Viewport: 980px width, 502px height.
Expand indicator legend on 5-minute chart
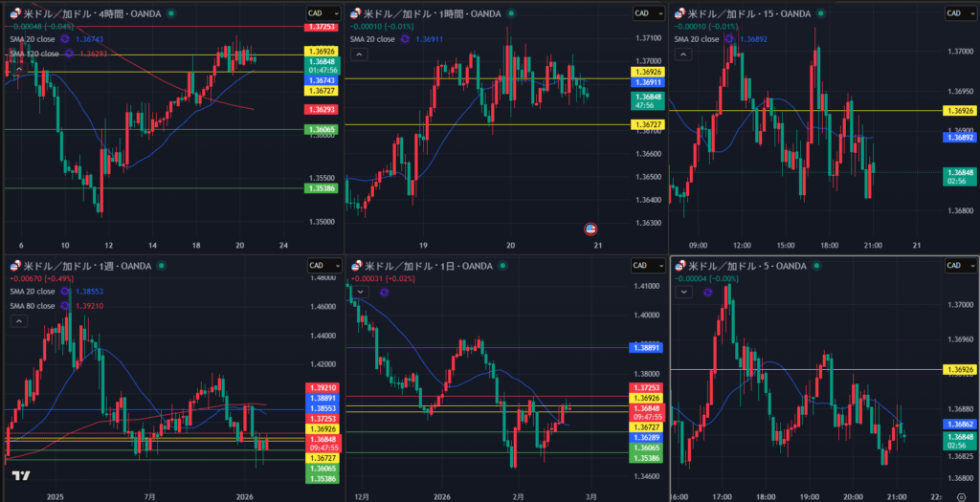(x=685, y=292)
